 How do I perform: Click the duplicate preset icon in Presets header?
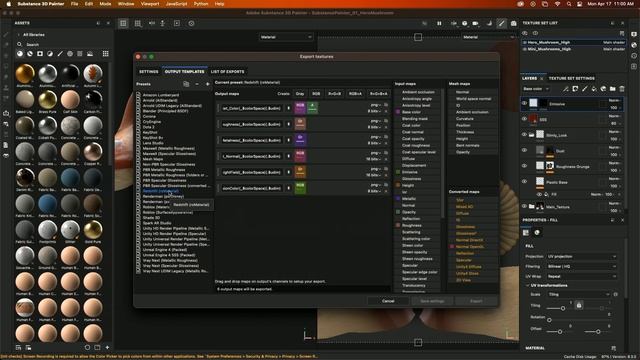pos(186,84)
